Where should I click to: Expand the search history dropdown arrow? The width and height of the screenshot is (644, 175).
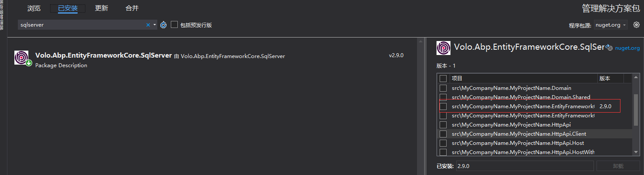(155, 25)
